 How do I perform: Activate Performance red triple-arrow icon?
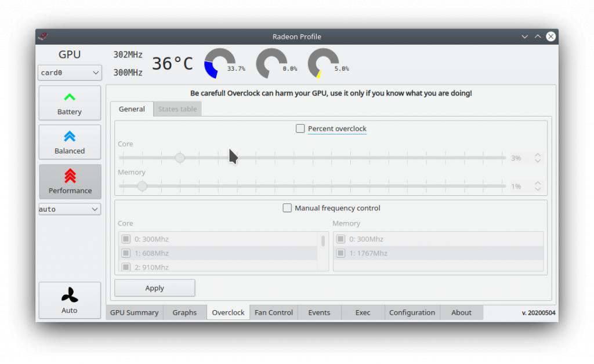[70, 176]
